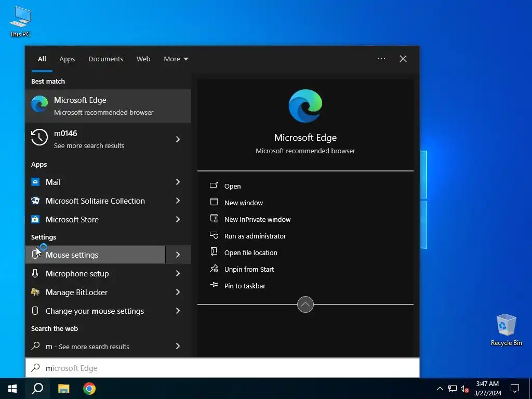Expand the m web search results chevron
This screenshot has height=399, width=532.
click(x=178, y=346)
